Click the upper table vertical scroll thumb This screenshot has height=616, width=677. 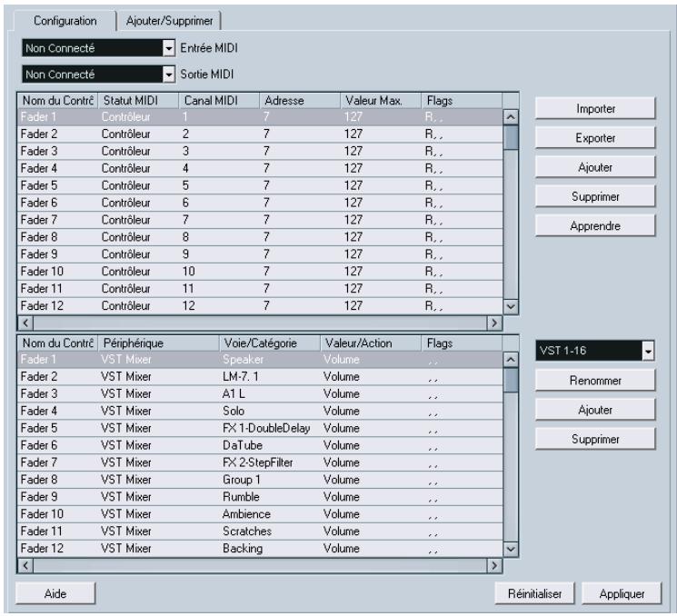tap(511, 137)
